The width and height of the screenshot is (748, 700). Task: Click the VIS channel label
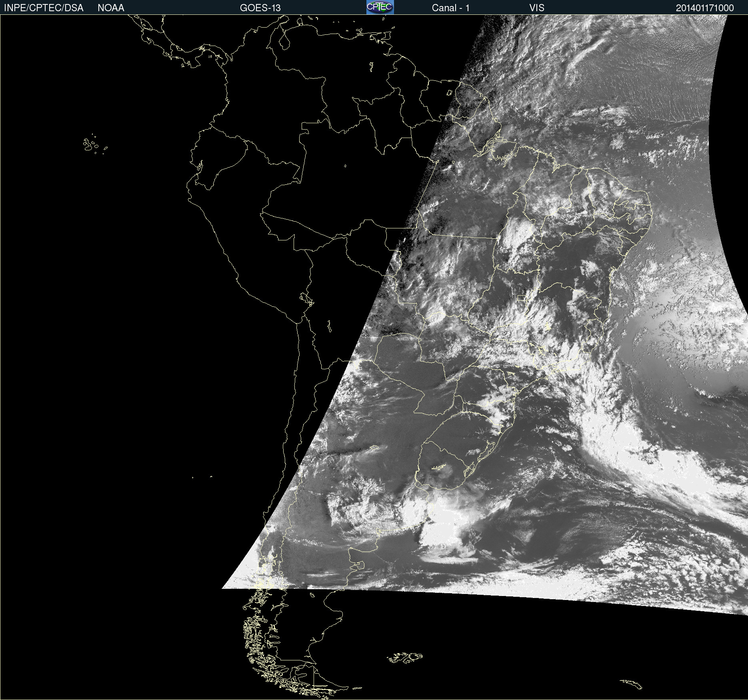[537, 8]
